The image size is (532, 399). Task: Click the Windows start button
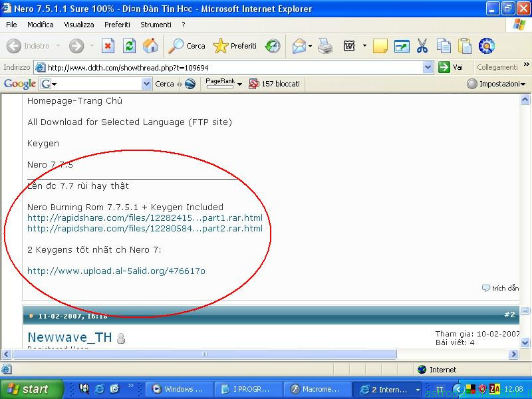point(31,389)
